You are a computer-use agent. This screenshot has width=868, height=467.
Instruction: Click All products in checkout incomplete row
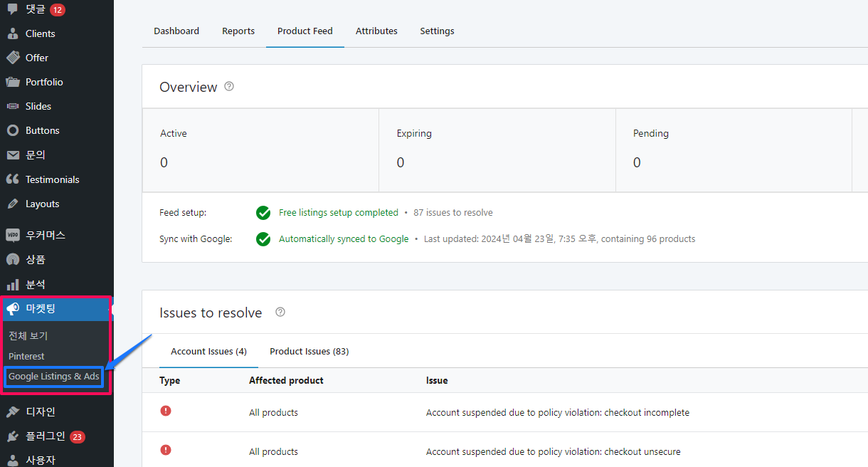click(x=273, y=412)
